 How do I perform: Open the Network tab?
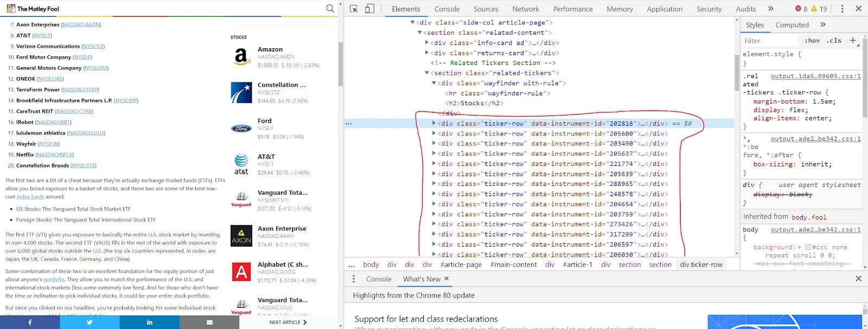coord(526,9)
